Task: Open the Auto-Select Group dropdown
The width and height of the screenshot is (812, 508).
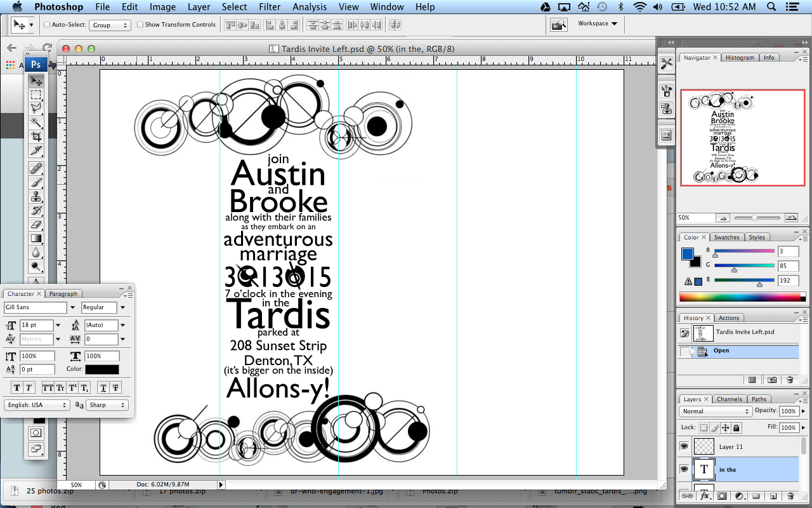Action: [110, 25]
